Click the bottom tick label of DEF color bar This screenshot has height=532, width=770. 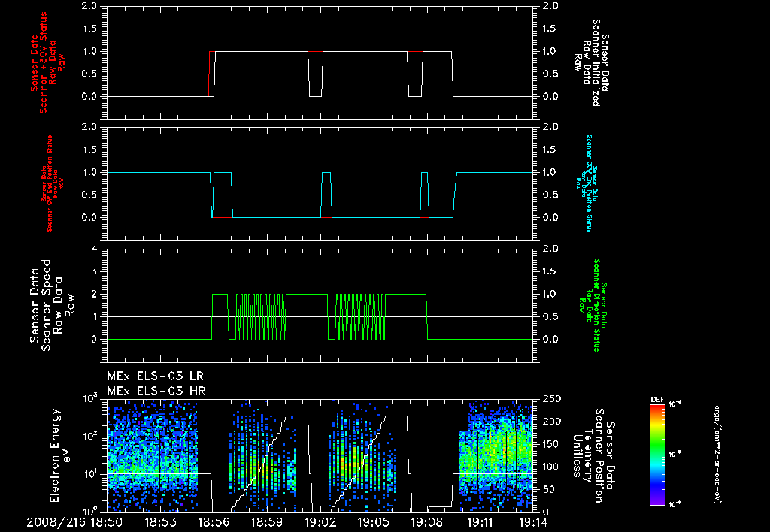[675, 504]
